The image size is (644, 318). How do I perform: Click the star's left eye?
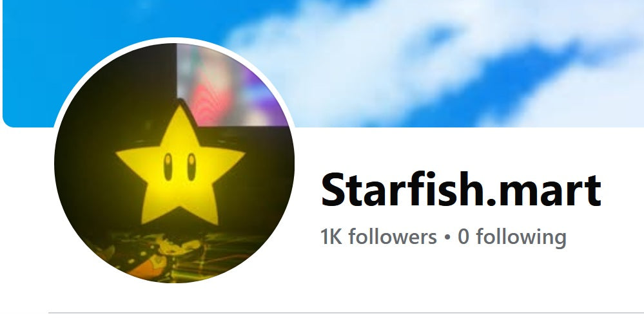[x=168, y=167]
